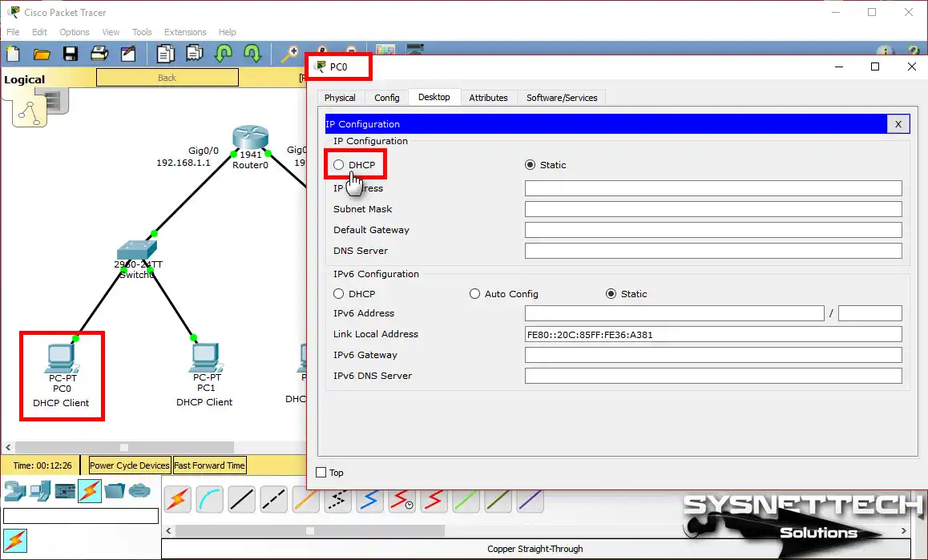
Task: Redo the previously undone action
Action: coord(253,54)
